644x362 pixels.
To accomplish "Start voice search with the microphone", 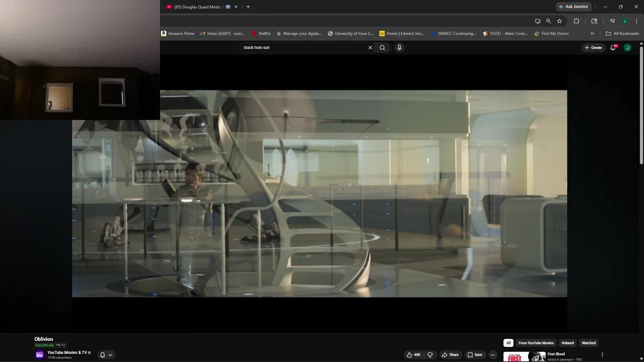I will point(399,48).
